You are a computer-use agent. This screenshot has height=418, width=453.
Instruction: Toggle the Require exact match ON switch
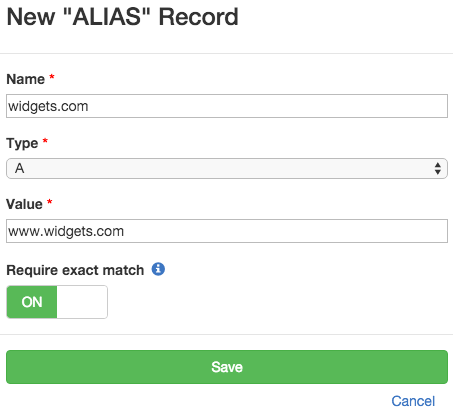click(57, 302)
